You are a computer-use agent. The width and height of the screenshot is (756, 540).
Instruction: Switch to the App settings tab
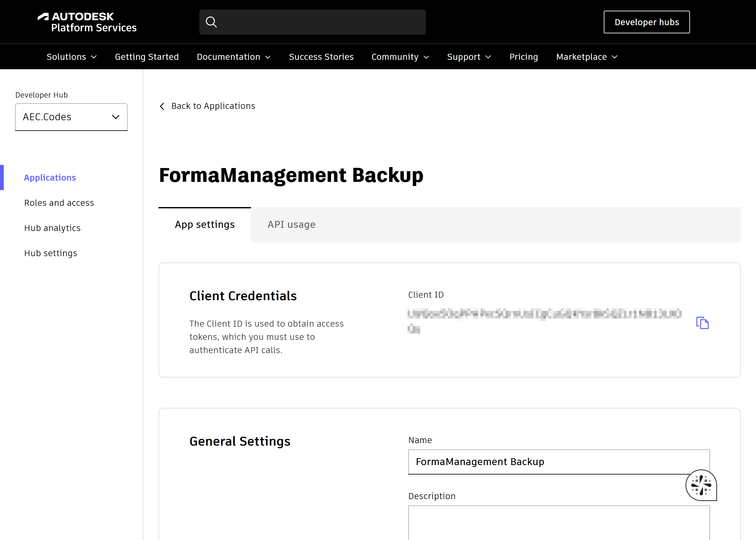205,225
